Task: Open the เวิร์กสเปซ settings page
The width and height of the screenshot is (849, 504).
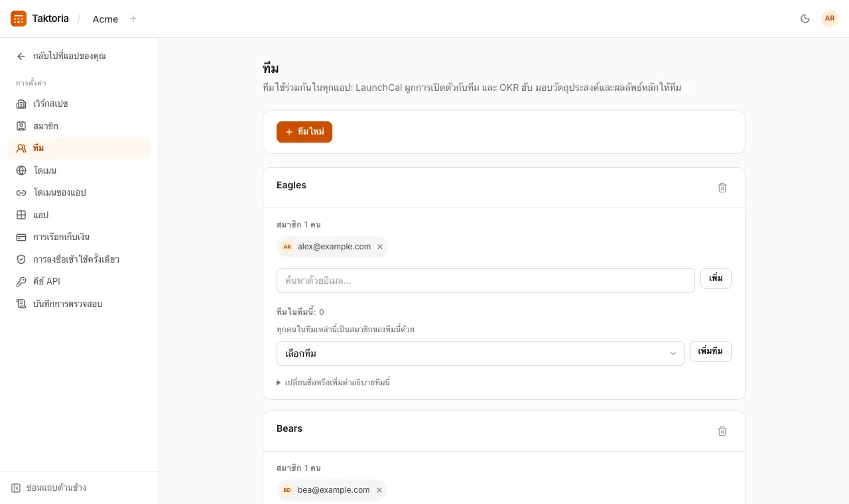Action: coord(80,103)
